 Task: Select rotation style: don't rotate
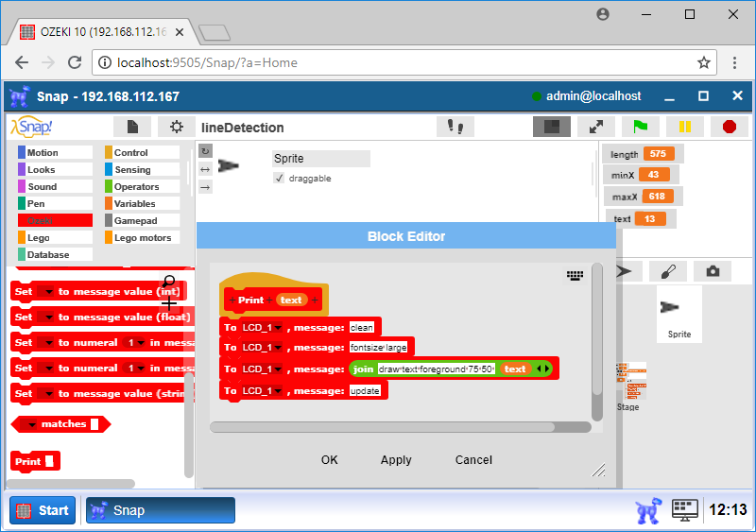pos(205,187)
